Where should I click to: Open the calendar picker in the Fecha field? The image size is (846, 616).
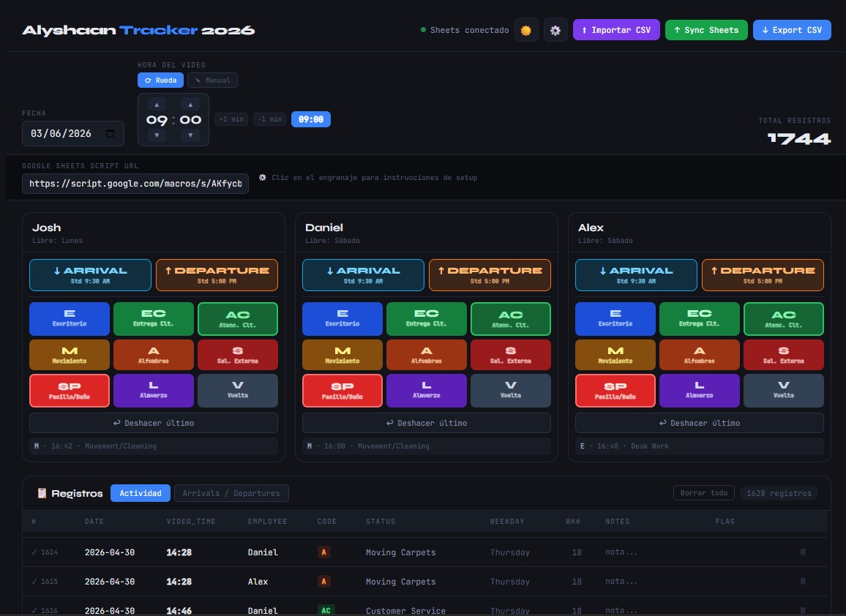(x=110, y=133)
